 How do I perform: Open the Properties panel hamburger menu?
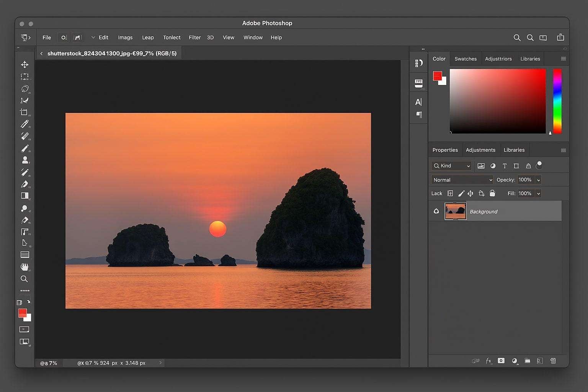(563, 150)
